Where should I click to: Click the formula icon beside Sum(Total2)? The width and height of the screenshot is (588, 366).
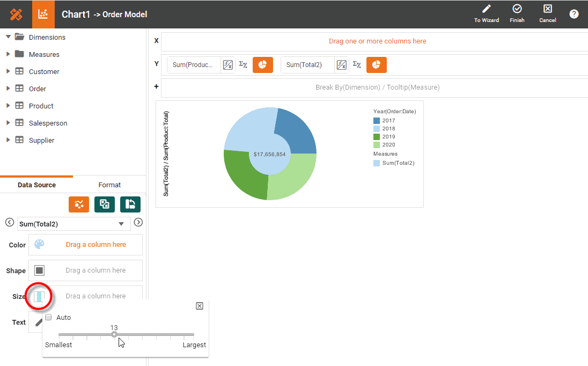(x=342, y=65)
